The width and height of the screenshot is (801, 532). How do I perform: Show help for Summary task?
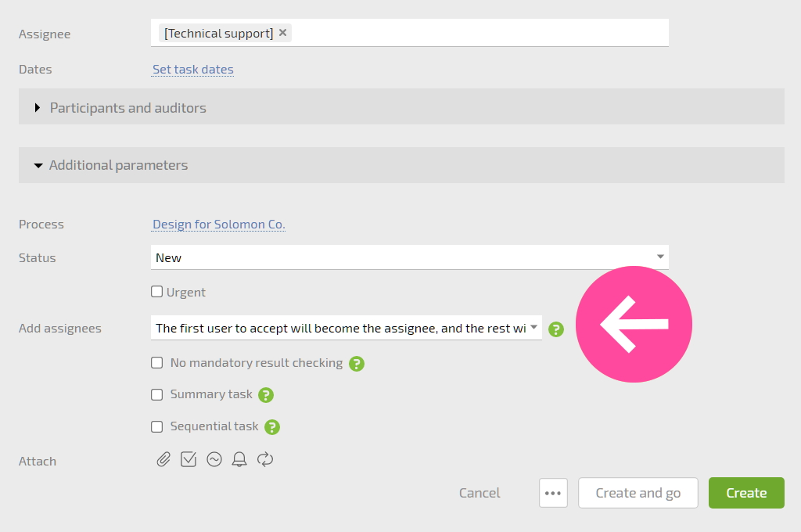coord(266,395)
